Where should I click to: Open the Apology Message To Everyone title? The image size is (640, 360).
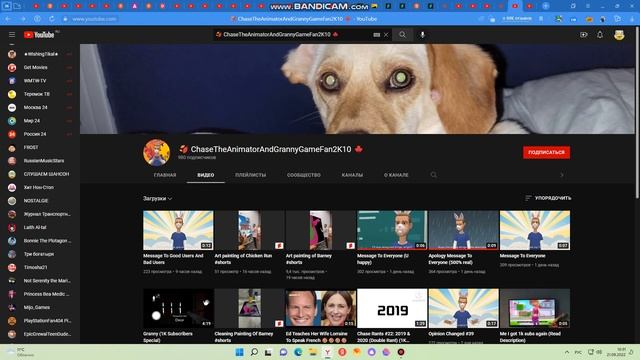coord(450,259)
